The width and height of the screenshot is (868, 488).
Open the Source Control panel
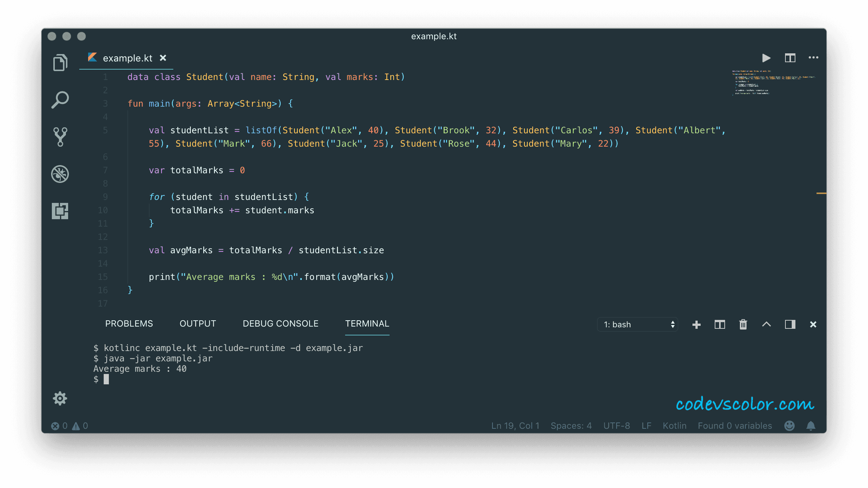[x=60, y=137]
